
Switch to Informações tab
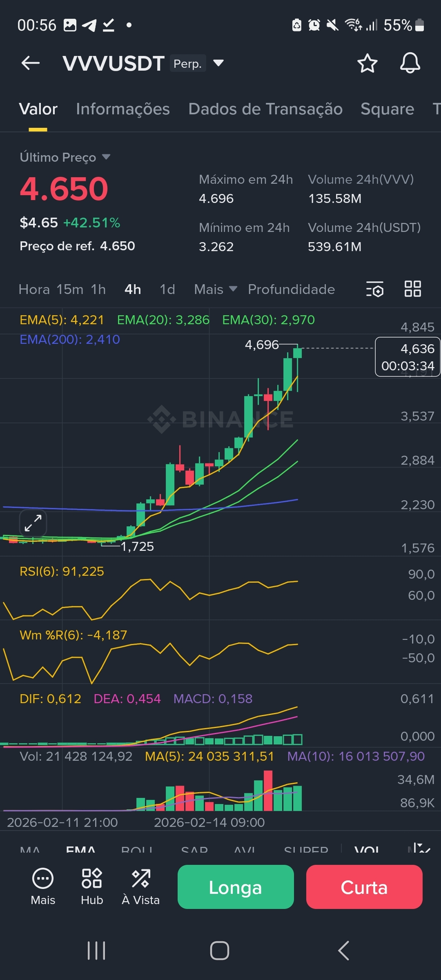tap(123, 109)
